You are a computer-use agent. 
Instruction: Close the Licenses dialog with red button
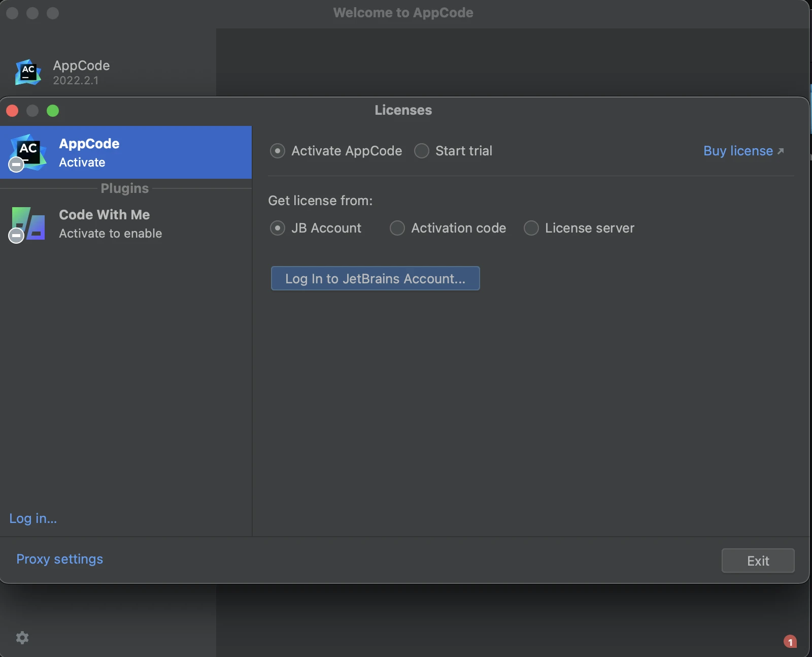pyautogui.click(x=12, y=111)
